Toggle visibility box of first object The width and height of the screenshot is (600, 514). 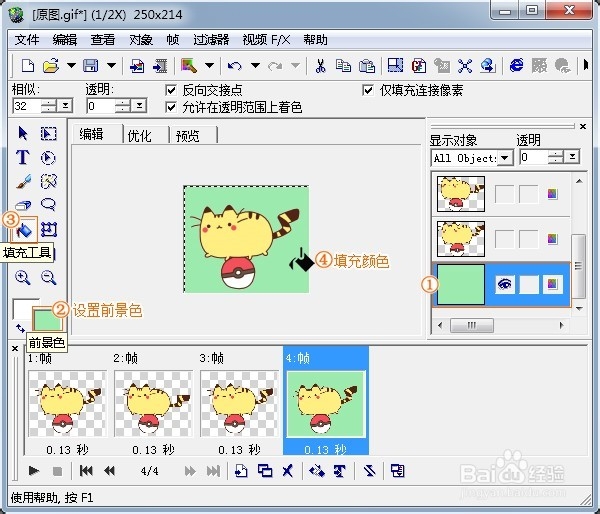tap(504, 194)
